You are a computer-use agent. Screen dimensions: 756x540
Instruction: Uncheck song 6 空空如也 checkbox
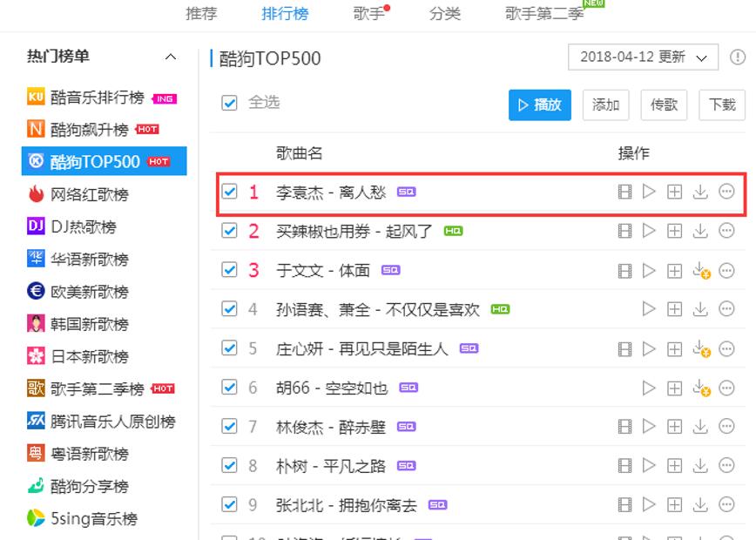[230, 388]
